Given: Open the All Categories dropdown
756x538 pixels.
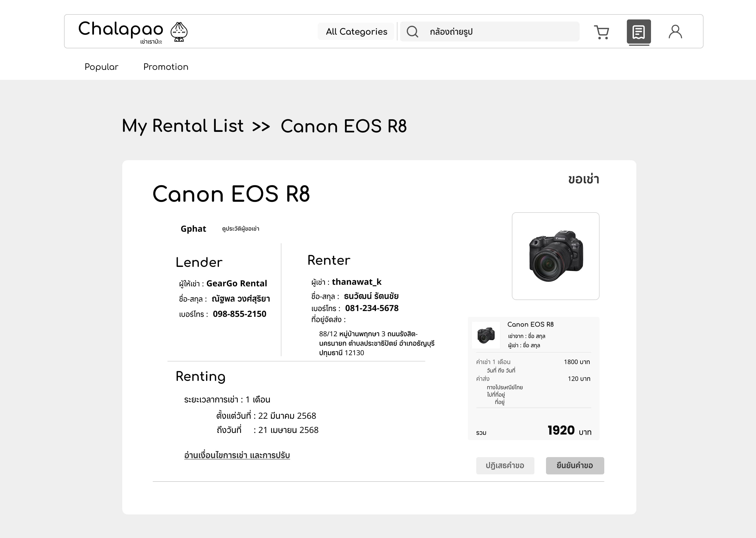Looking at the screenshot, I should click(x=356, y=32).
